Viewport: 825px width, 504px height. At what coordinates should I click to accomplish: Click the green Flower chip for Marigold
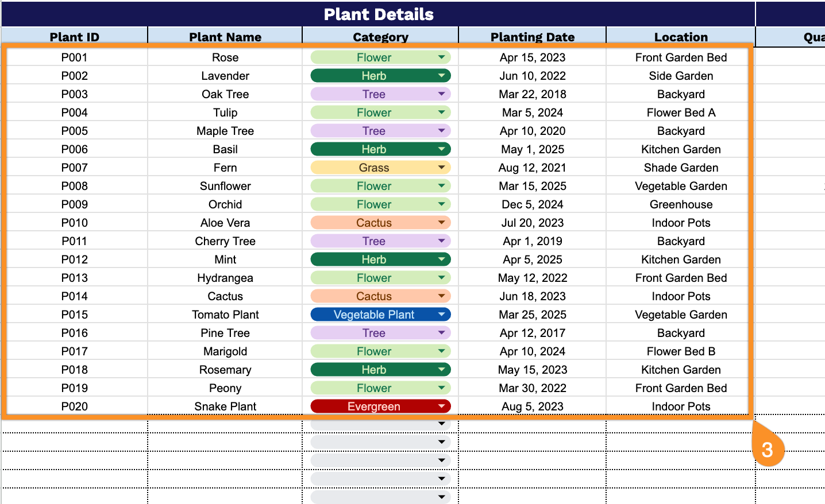tap(380, 351)
